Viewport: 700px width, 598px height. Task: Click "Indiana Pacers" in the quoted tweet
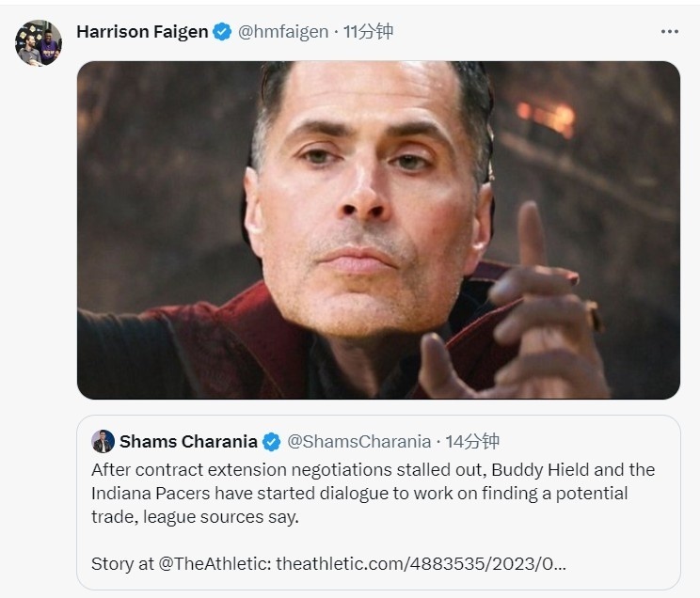(x=149, y=493)
